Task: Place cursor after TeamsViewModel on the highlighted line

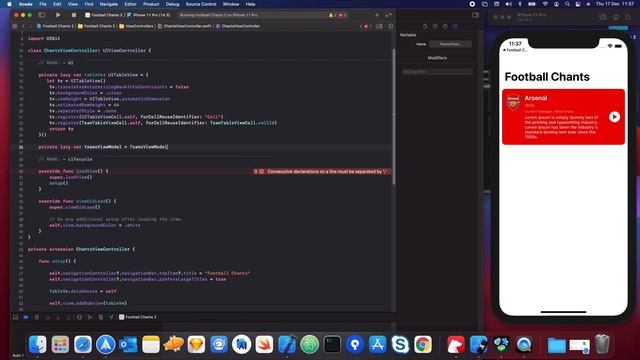Action: (168, 147)
